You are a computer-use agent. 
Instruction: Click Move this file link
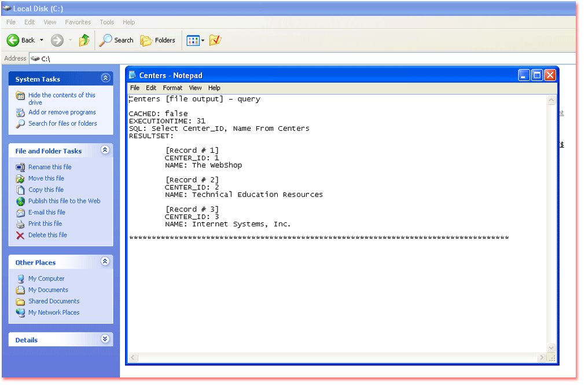[46, 178]
